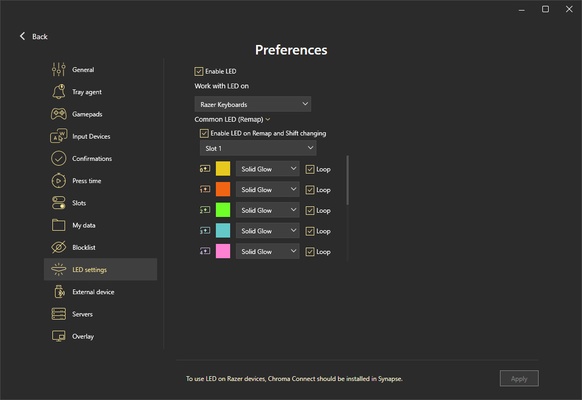The image size is (582, 400).
Task: Click the Input Devices keyboard icon
Action: 59,136
